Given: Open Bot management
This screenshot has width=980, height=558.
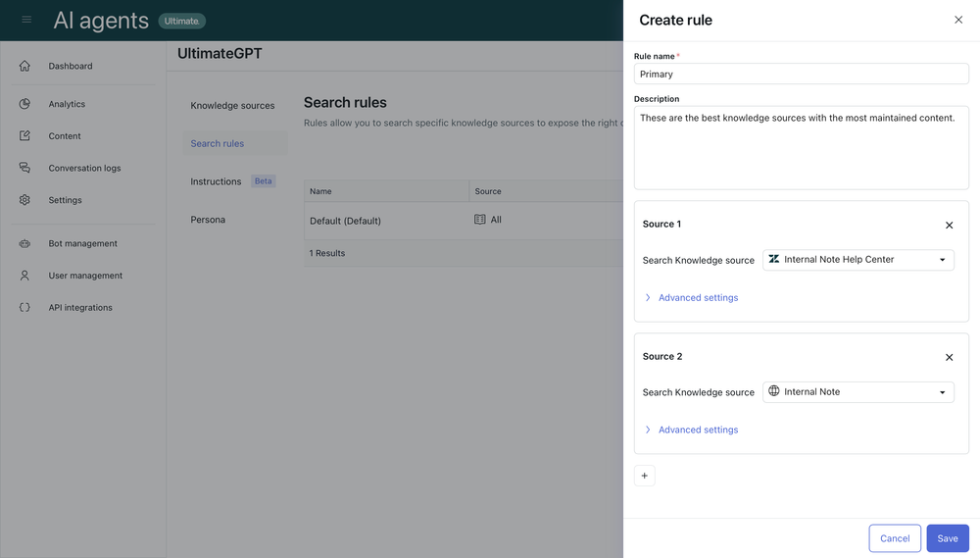Looking at the screenshot, I should (82, 243).
